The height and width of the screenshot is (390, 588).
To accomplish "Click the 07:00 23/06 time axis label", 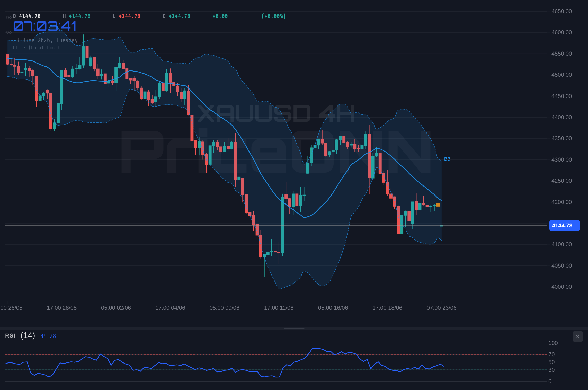I will coord(442,308).
